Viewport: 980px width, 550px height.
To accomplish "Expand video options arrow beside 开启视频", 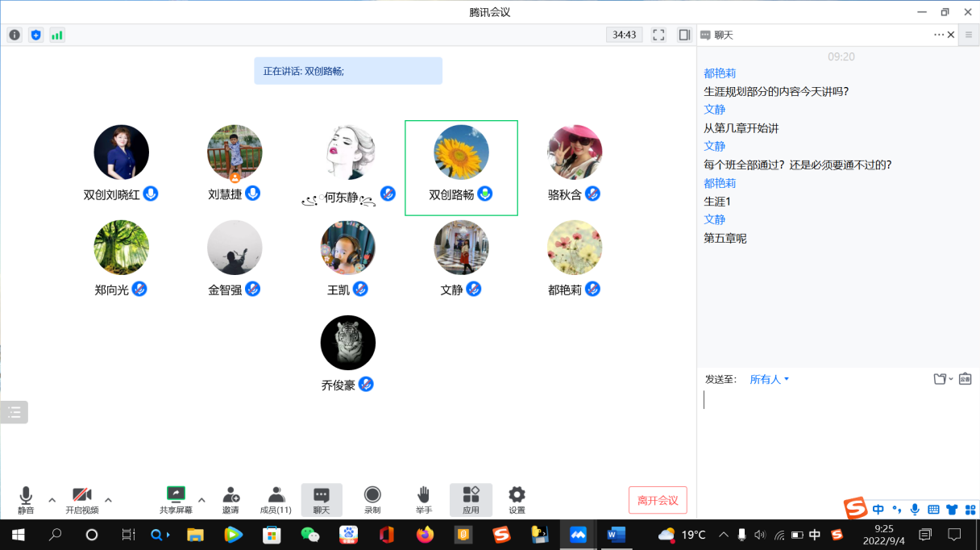I will click(x=108, y=499).
